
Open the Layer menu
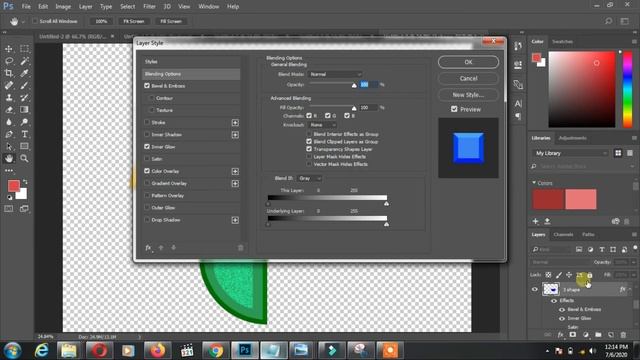point(85,7)
